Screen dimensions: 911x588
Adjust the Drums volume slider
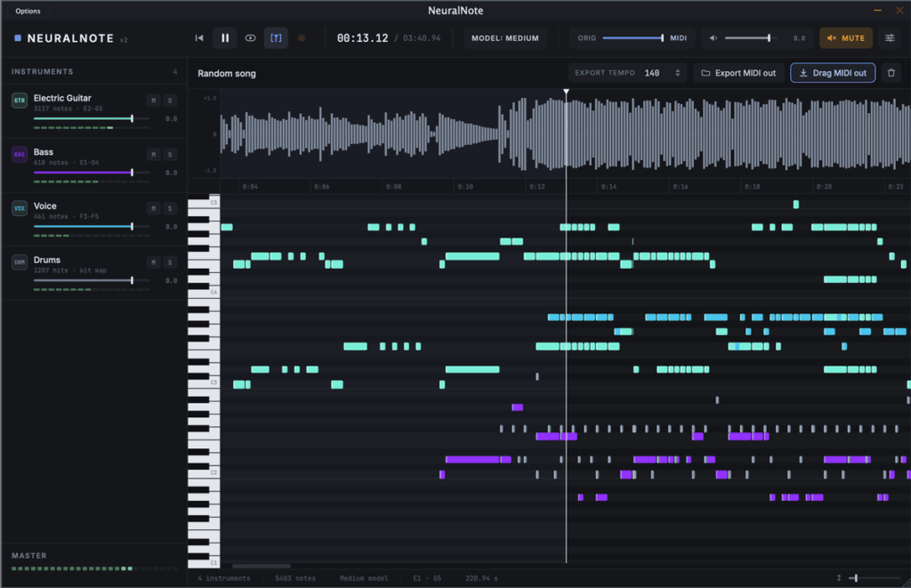pyautogui.click(x=92, y=280)
